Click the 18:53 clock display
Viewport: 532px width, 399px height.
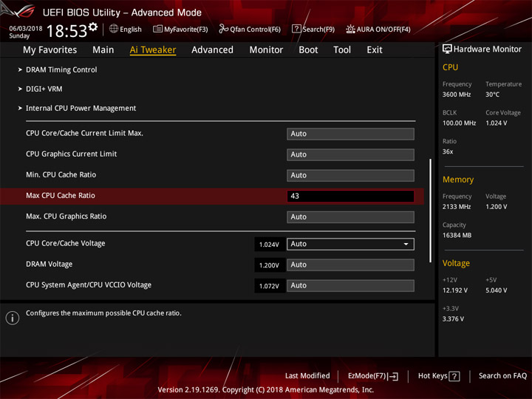(66, 31)
